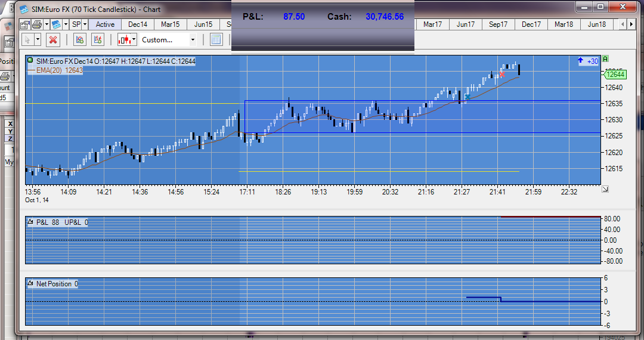Click the 12635 price axis label

[x=614, y=103]
